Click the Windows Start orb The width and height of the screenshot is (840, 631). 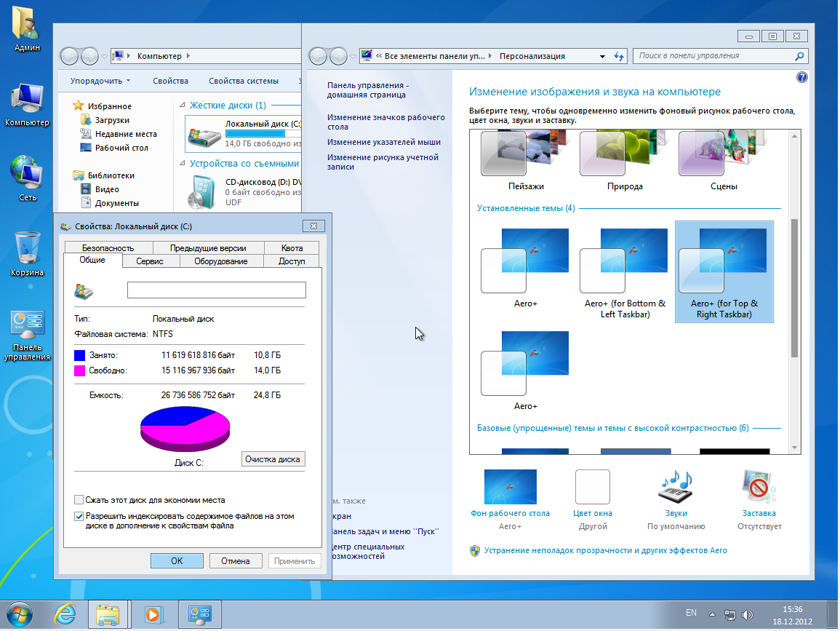click(20, 614)
